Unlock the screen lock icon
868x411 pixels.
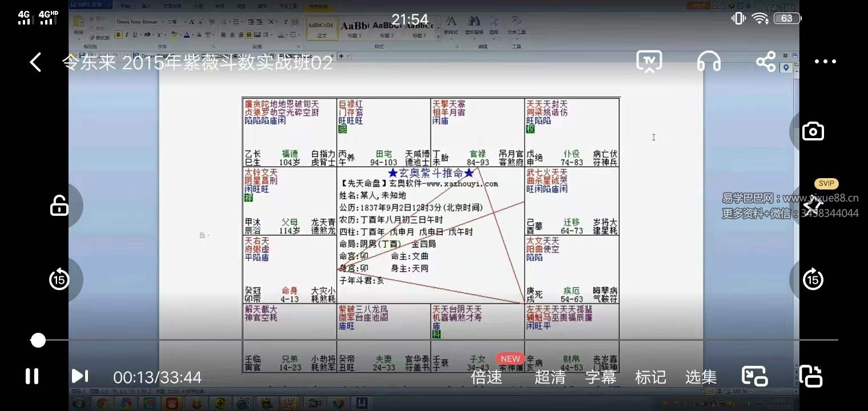tap(59, 205)
